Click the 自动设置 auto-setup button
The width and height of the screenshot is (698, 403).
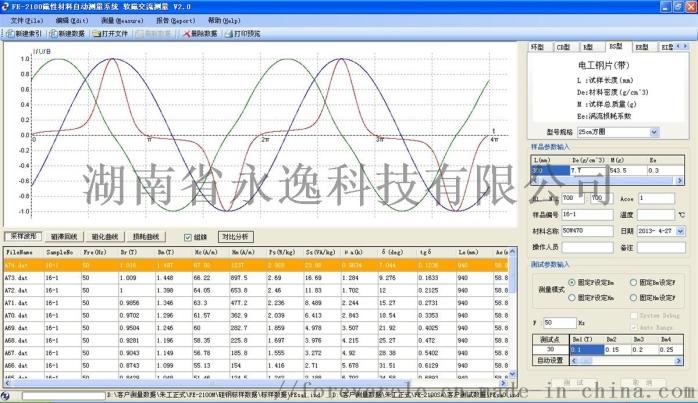pyautogui.click(x=551, y=360)
